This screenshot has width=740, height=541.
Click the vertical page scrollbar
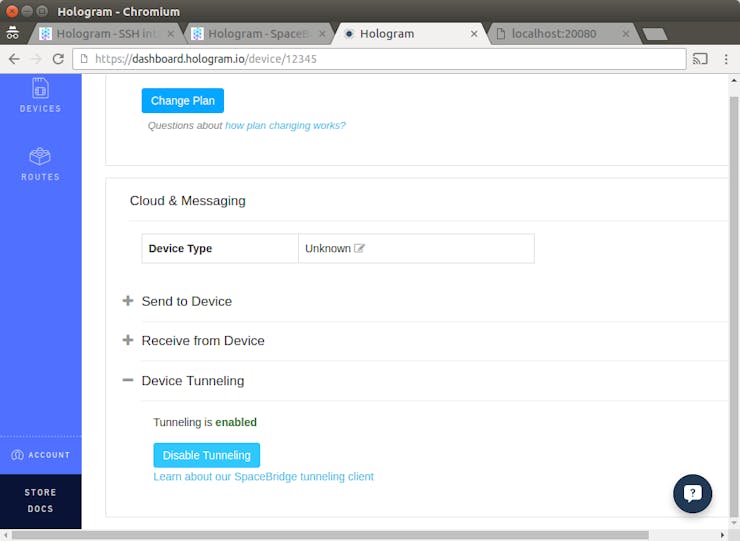click(734, 307)
